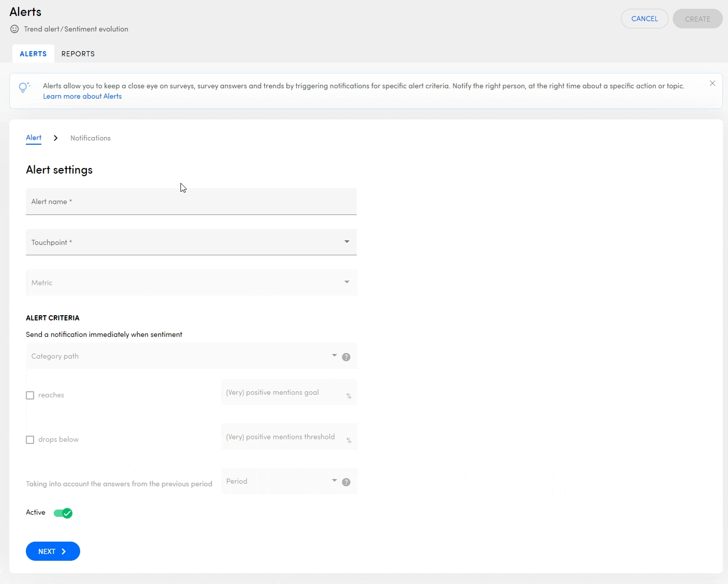This screenshot has width=728, height=584.
Task: Expand the Metric dropdown
Action: click(x=191, y=283)
